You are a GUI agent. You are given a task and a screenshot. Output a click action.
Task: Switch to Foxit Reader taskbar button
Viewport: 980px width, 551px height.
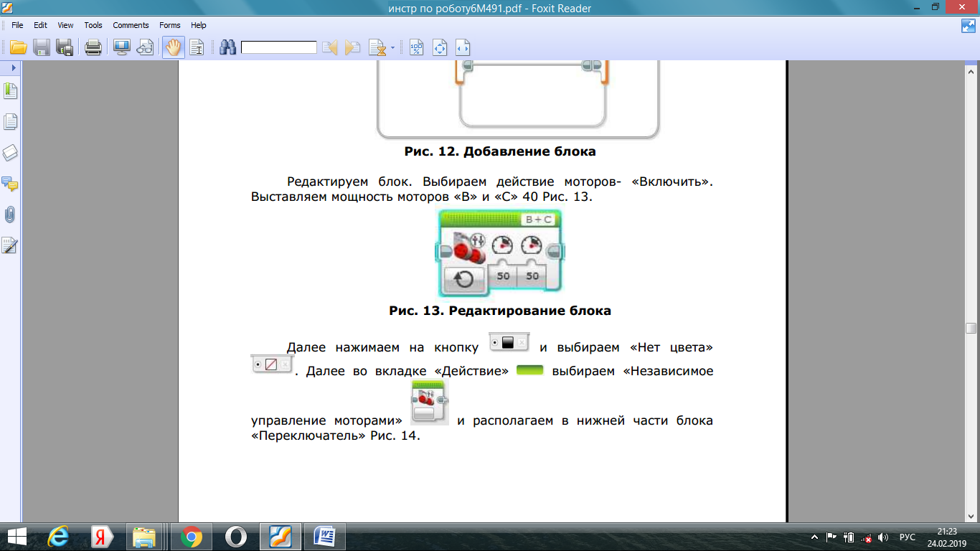(280, 537)
